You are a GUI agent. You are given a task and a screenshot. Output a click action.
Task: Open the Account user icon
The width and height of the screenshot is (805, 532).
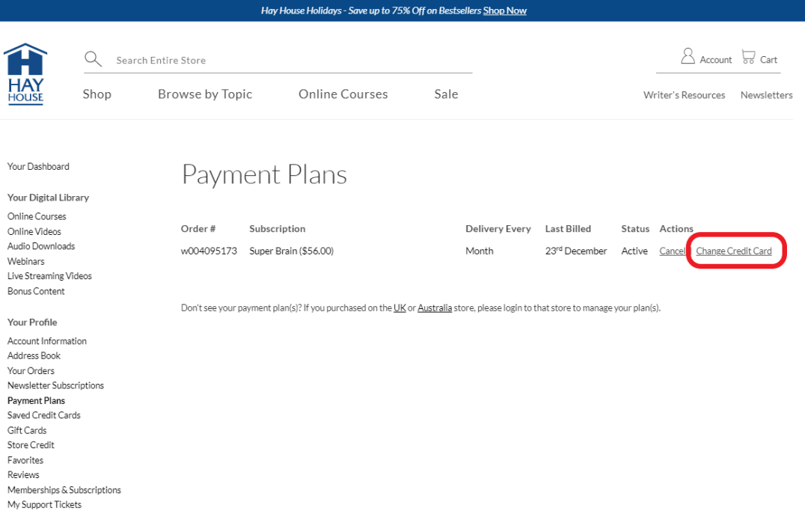(x=688, y=57)
